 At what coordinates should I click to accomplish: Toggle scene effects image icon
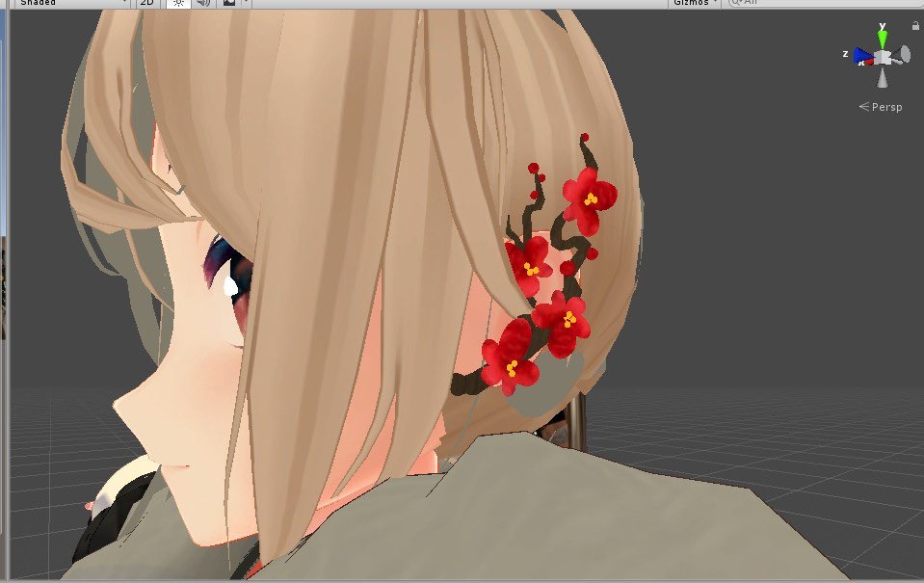(229, 3)
